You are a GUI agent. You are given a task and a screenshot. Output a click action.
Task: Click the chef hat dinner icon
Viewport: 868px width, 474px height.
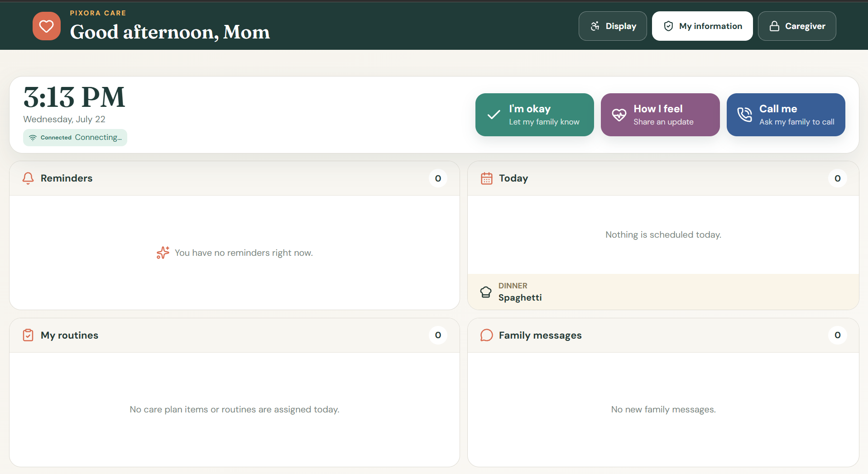(x=486, y=292)
